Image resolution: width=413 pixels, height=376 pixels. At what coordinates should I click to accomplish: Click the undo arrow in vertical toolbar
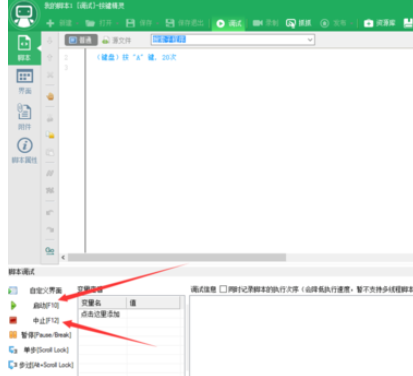pyautogui.click(x=50, y=212)
